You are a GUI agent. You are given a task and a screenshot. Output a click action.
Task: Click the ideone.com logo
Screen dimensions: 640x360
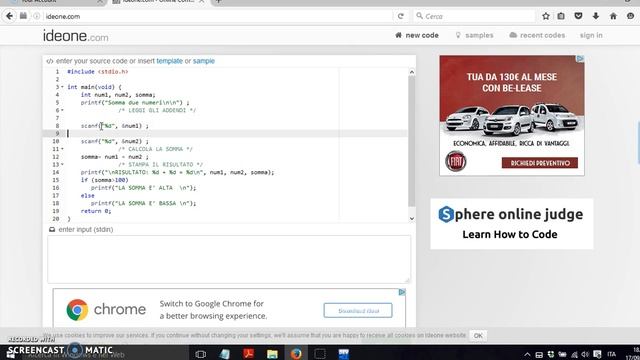76,36
